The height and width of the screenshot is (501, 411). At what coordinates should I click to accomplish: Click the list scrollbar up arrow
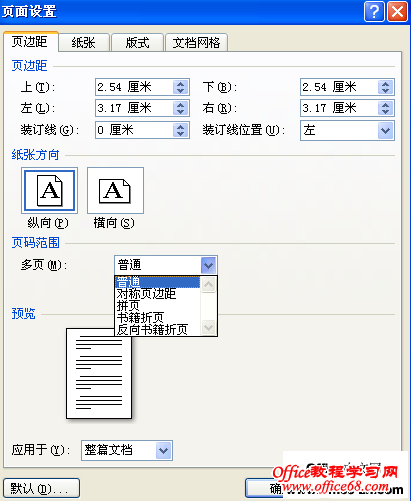click(x=209, y=285)
